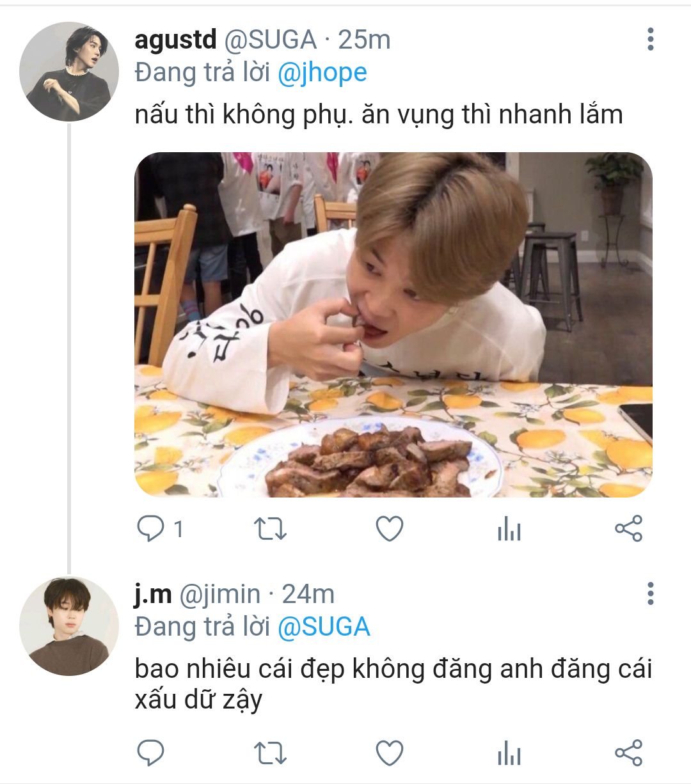Like agustd's tweet
Viewport: 691px width, 784px height.
click(x=389, y=529)
